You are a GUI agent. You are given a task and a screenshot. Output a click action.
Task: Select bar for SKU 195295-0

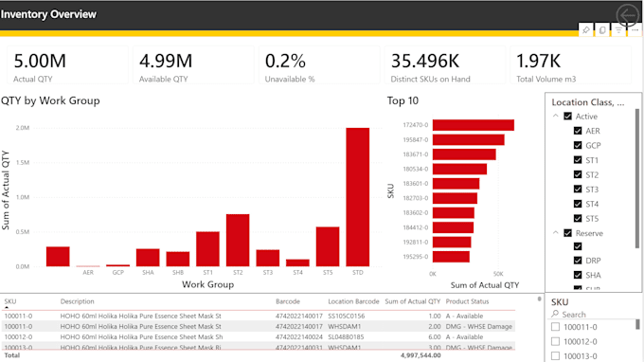click(x=451, y=257)
